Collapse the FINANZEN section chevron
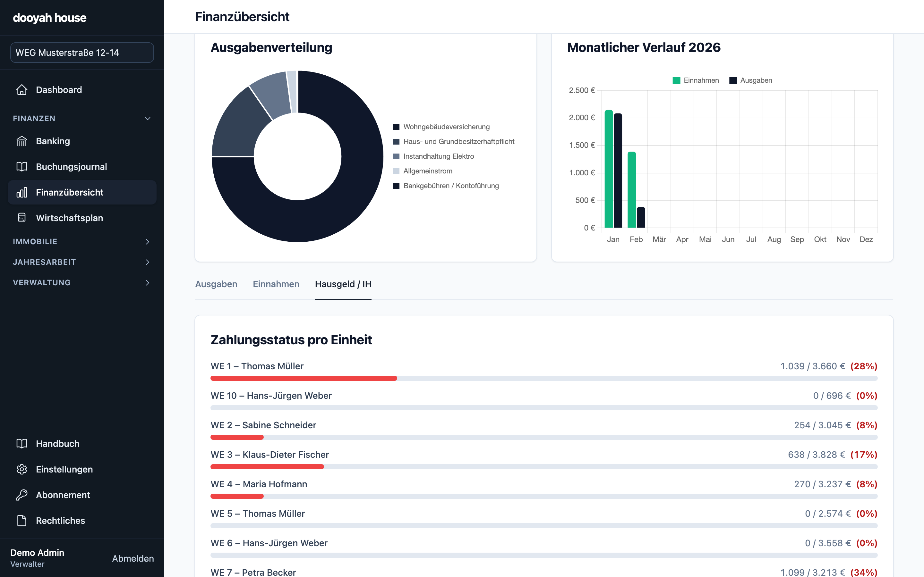The height and width of the screenshot is (577, 924). [x=147, y=119]
